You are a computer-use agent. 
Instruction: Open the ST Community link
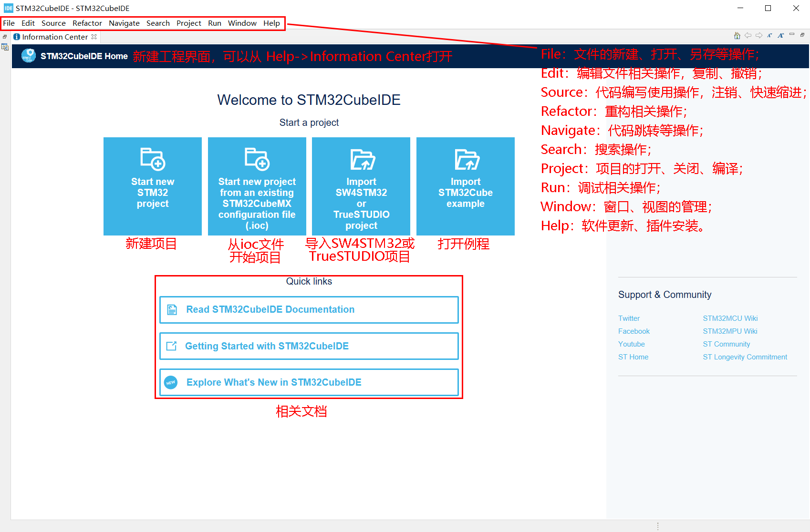pyautogui.click(x=726, y=344)
